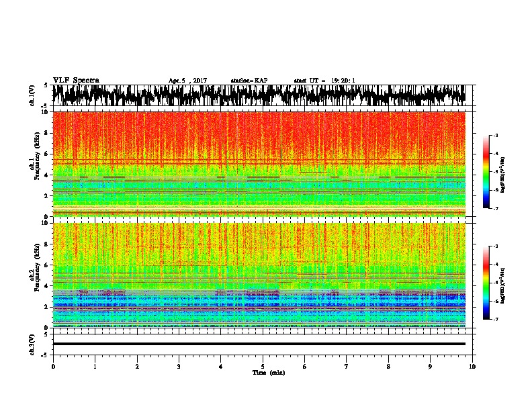Image resolution: width=532 pixels, height=411 pixels.
Task: Click time axis tick label "3"
Action: (x=179, y=367)
